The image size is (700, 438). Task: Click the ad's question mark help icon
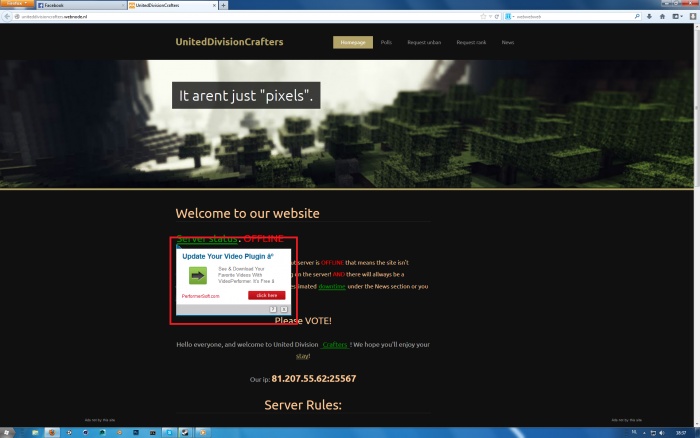[273, 309]
